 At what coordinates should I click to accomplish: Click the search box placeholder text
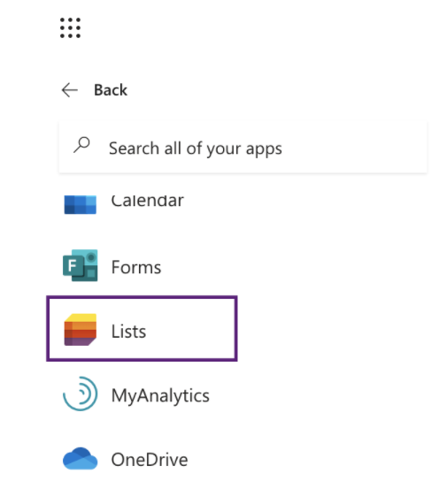click(x=196, y=149)
